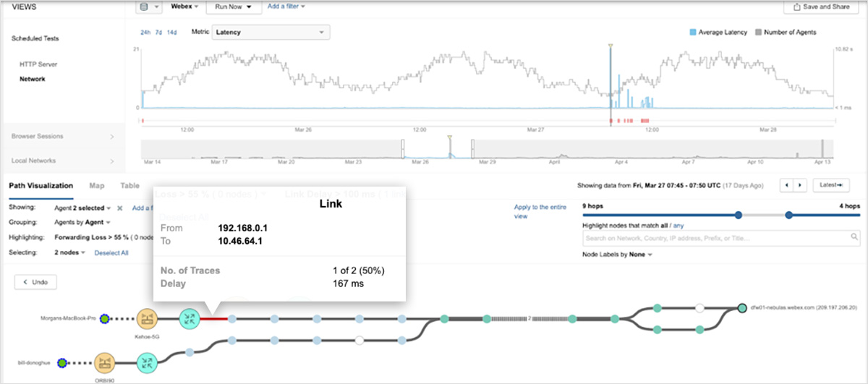Toggle the Average Latency legend swatch
This screenshot has height=384, width=868.
click(693, 33)
